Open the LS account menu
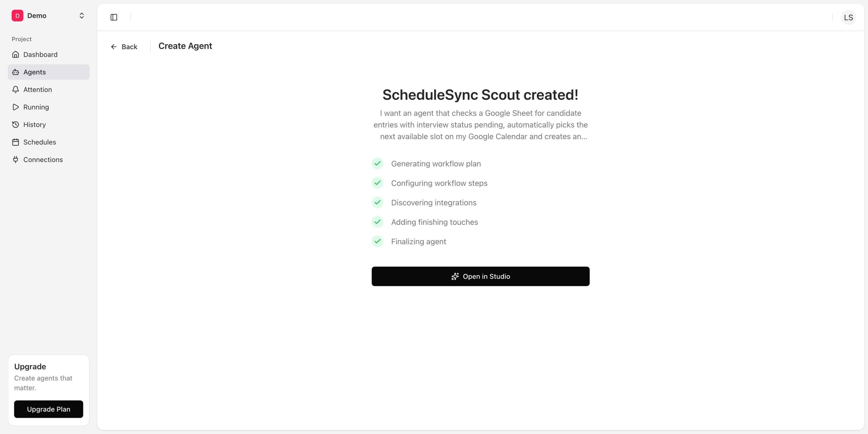The image size is (868, 434). click(x=848, y=17)
